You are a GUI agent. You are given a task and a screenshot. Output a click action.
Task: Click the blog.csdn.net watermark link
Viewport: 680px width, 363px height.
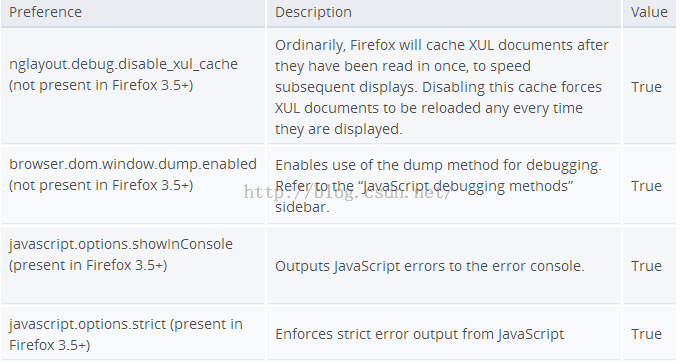pos(347,192)
